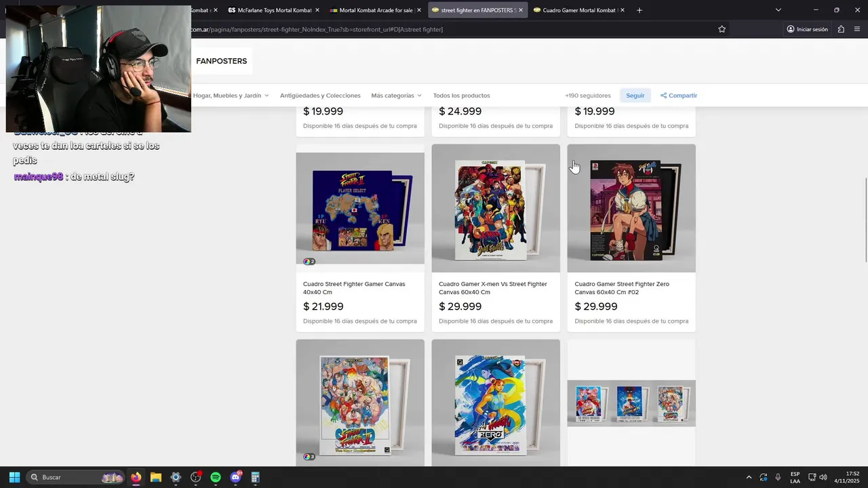Open Firefox from the taskbar
Viewport: 868px width, 488px height.
[x=136, y=477]
